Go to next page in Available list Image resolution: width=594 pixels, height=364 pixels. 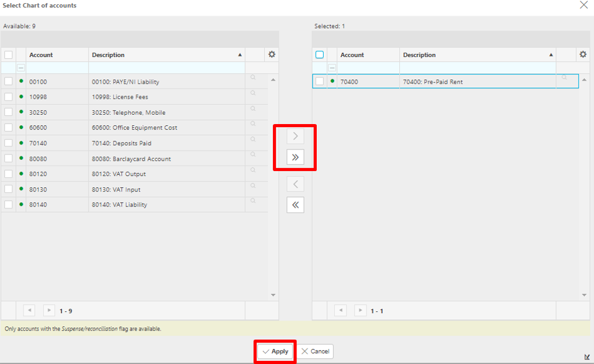49,311
